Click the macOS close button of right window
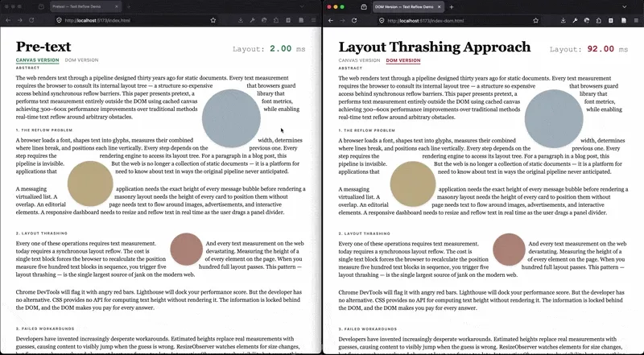644x355 pixels. (329, 7)
